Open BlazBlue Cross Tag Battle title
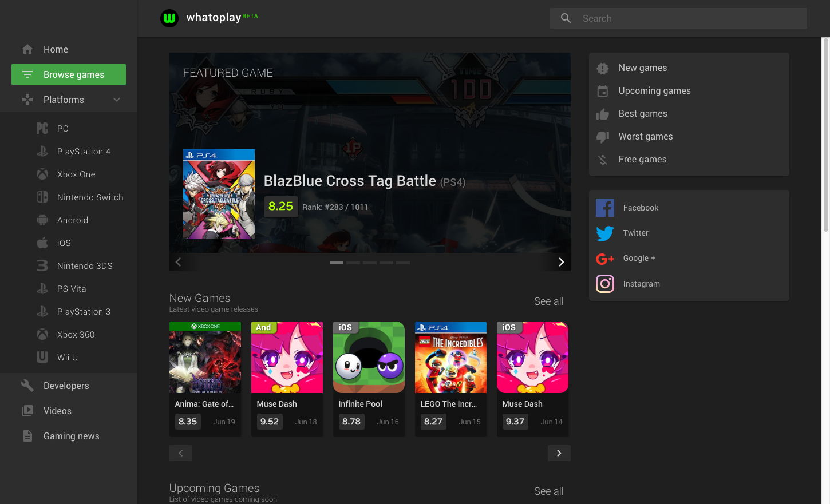The image size is (830, 504). 350,181
